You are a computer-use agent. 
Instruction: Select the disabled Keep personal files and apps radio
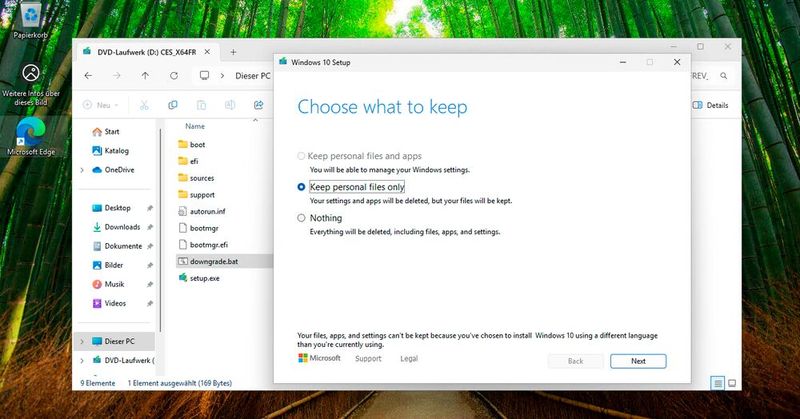[x=301, y=156]
